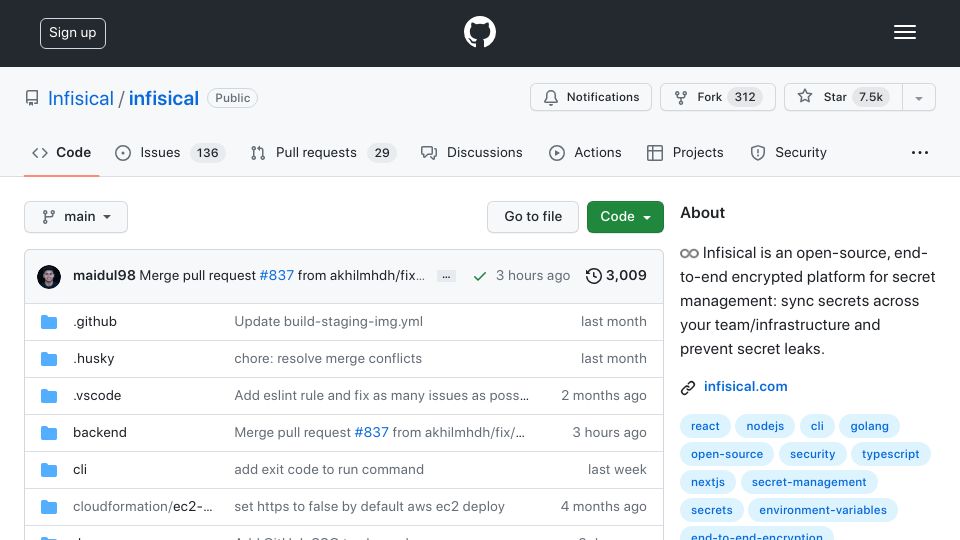Visit the infisical.com website link

click(x=746, y=386)
